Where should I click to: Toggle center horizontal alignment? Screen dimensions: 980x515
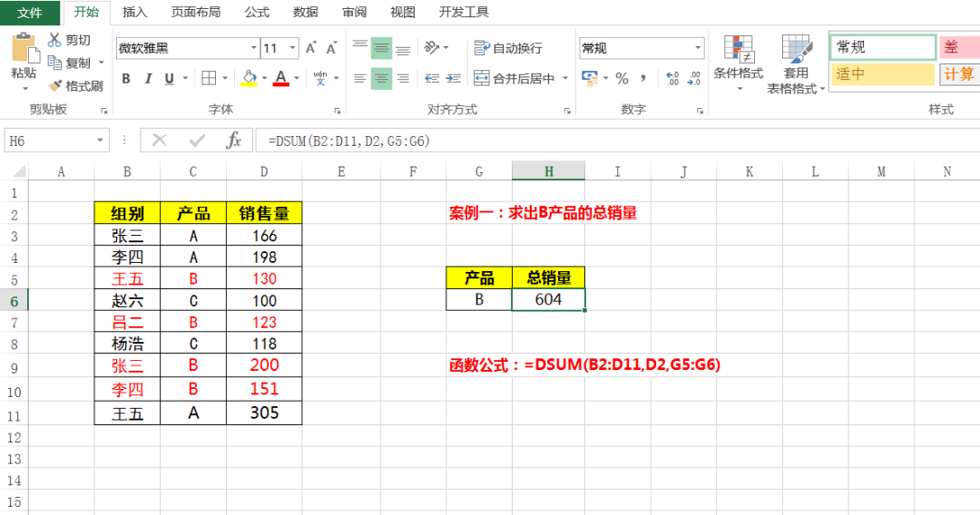click(x=381, y=78)
